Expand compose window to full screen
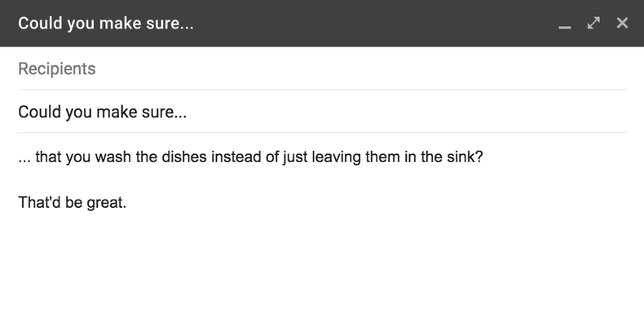 593,23
